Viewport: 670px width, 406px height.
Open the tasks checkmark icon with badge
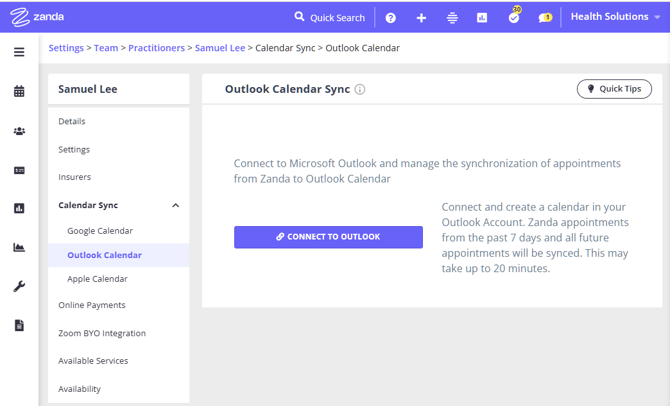(x=514, y=17)
